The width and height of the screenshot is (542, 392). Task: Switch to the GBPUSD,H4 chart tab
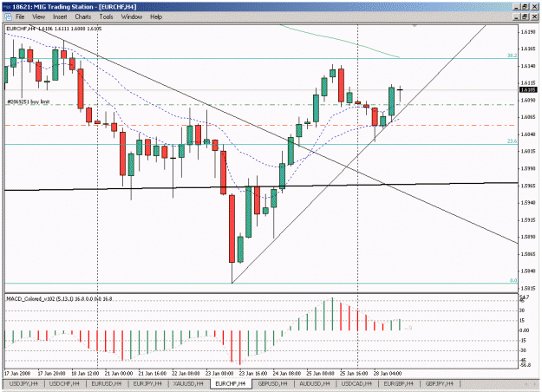272,383
